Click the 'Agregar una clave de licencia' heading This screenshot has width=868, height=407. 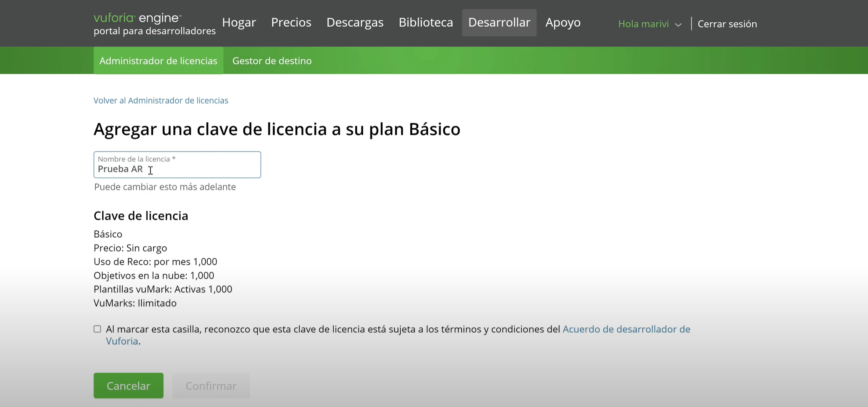coord(277,129)
